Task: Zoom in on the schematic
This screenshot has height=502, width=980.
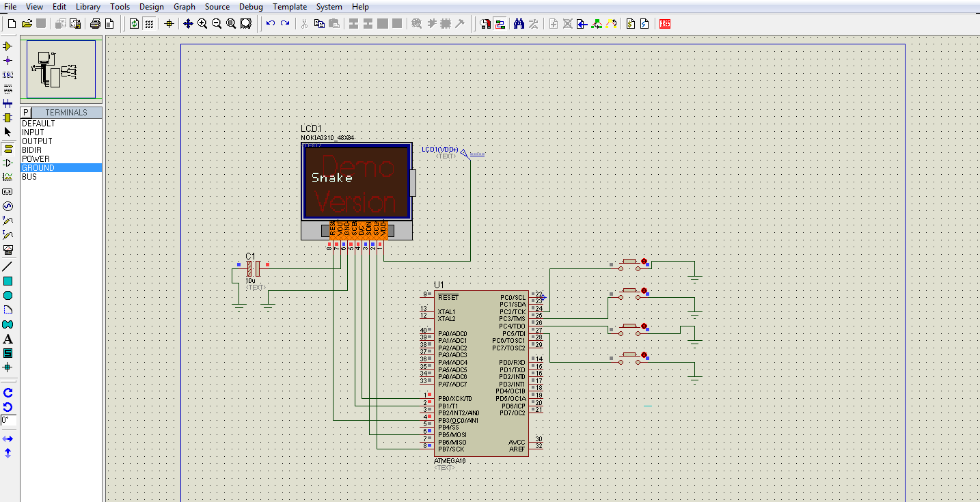Action: pyautogui.click(x=202, y=23)
